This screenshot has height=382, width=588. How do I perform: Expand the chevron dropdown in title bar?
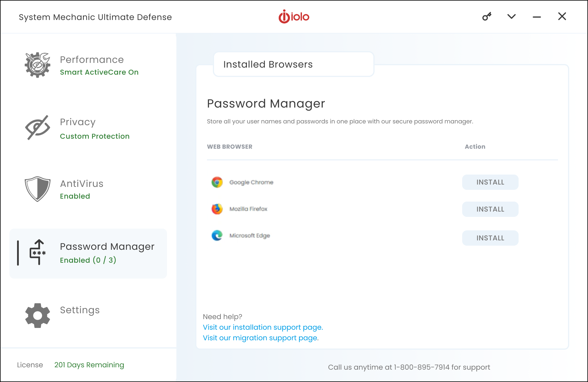tap(512, 16)
